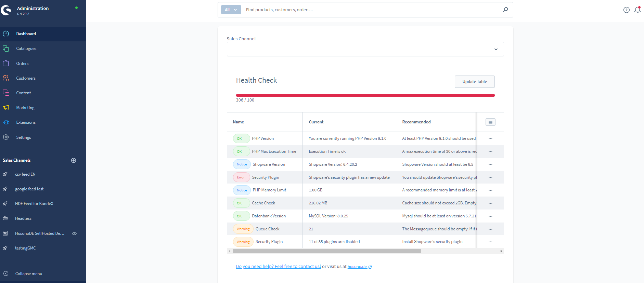
Task: Click the '306 / 100' score text
Action: pyautogui.click(x=245, y=100)
